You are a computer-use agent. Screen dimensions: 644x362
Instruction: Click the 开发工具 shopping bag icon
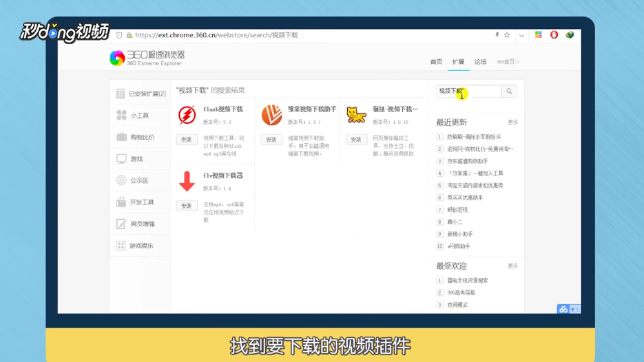[x=121, y=202]
